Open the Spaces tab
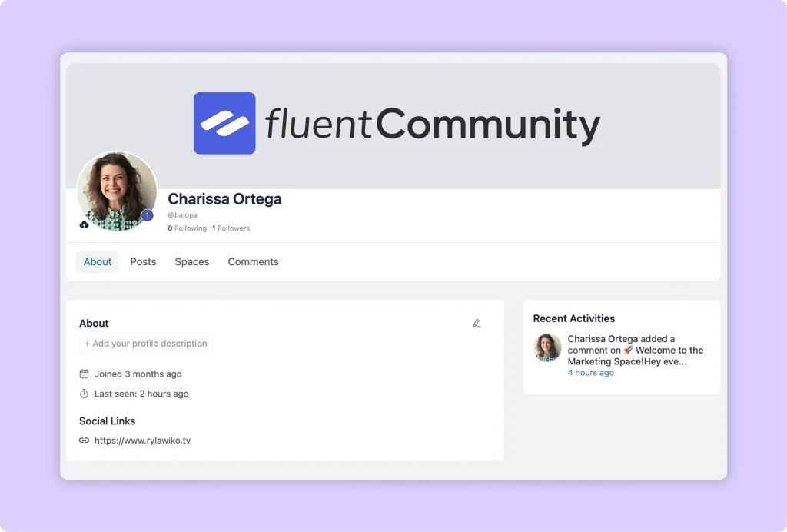 191,262
